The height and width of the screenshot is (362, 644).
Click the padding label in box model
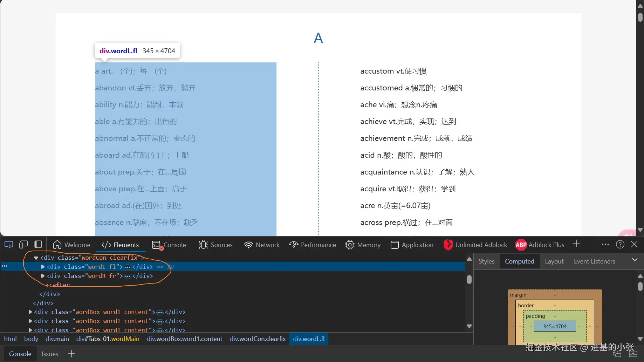coord(535,316)
